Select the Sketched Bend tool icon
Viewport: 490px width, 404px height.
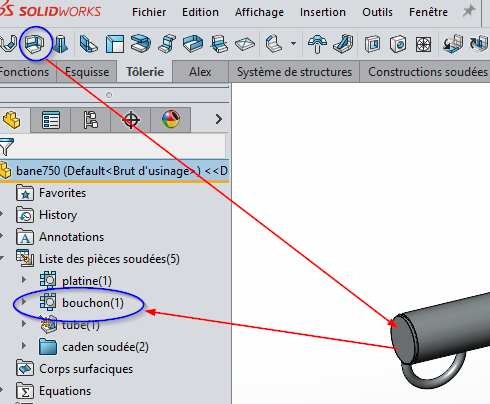(x=219, y=44)
